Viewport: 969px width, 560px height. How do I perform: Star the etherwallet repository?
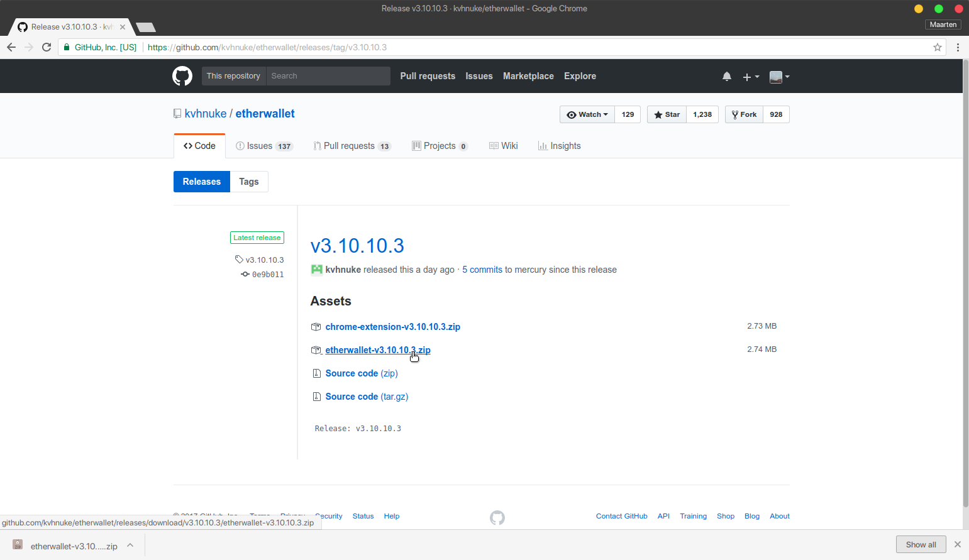pyautogui.click(x=667, y=114)
